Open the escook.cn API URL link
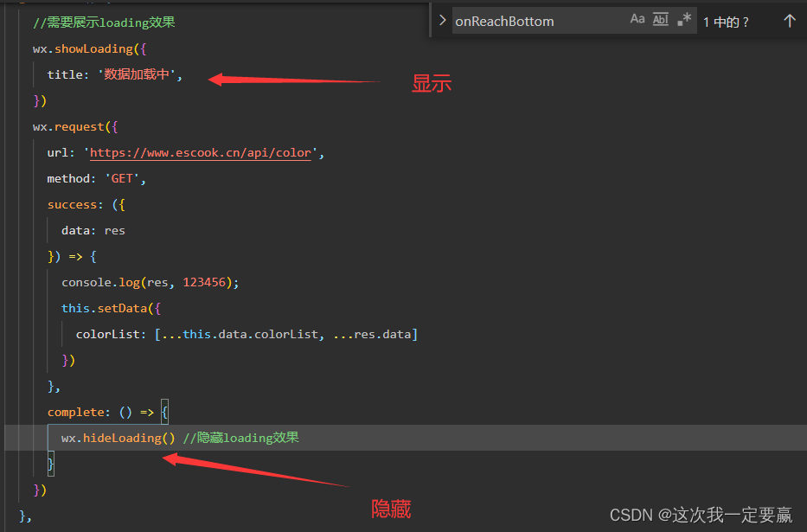807x532 pixels. tap(201, 152)
